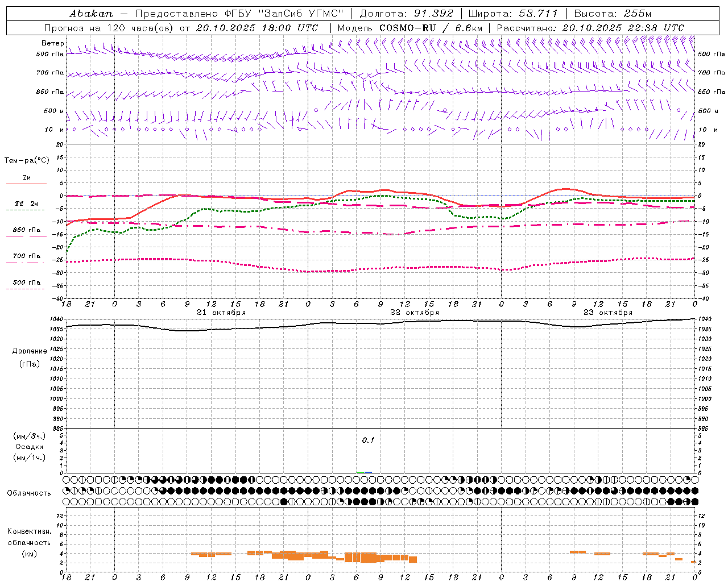Select the '(км)' convective height unit label
This screenshot has width=728, height=582.
click(30, 554)
